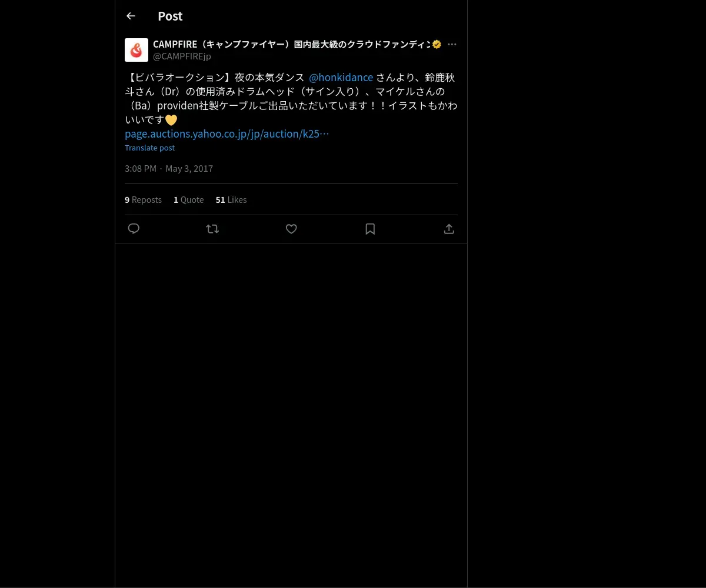
Task: Reply using the speech bubble icon
Action: point(134,229)
